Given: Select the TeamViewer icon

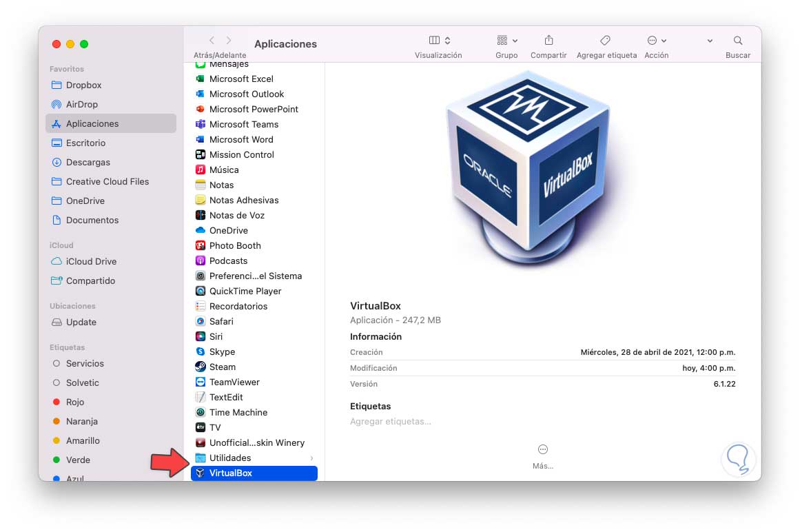Looking at the screenshot, I should (201, 382).
